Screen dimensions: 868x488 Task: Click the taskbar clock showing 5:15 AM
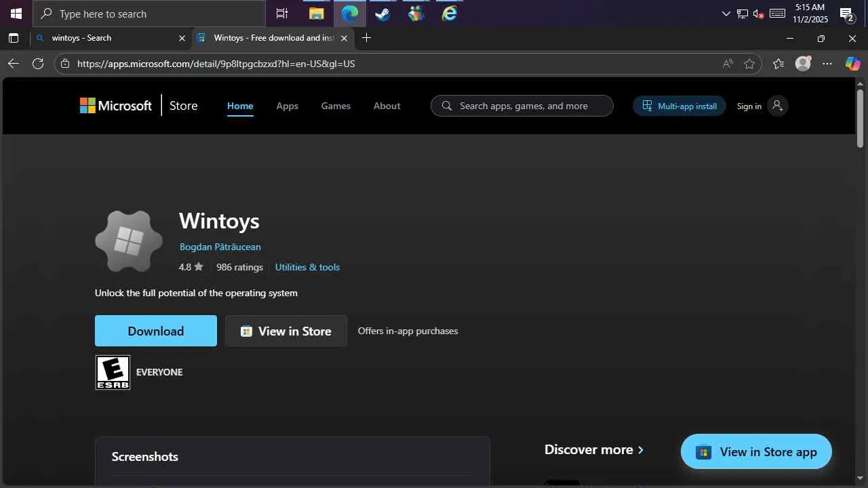coord(810,14)
